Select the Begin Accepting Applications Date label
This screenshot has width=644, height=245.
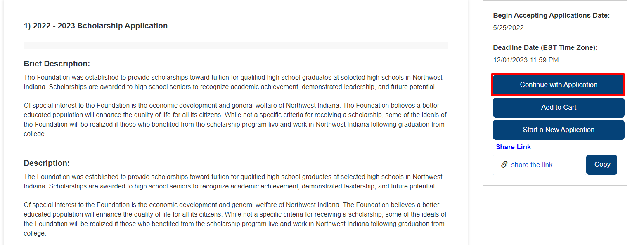coord(551,15)
